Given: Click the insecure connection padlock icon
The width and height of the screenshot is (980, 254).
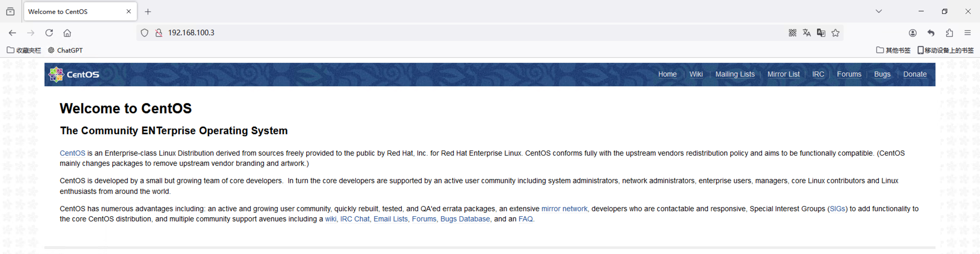Looking at the screenshot, I should coord(159,33).
